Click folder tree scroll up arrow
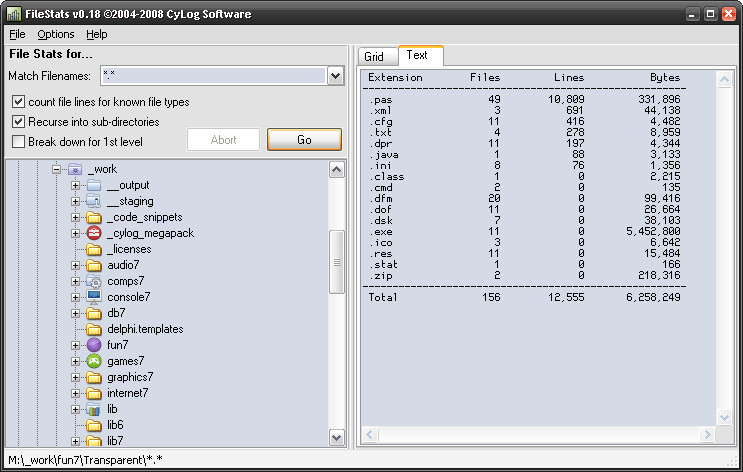Screen dimensions: 743x472 336,170
